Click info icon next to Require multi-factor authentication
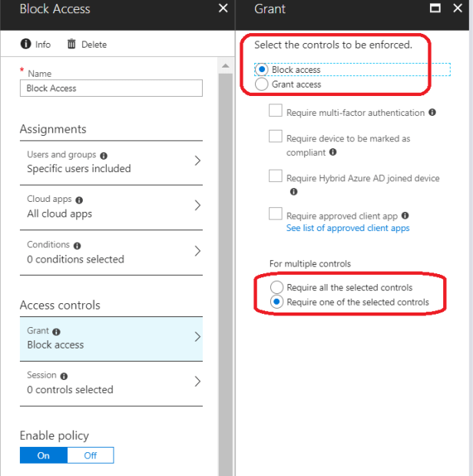 point(432,113)
